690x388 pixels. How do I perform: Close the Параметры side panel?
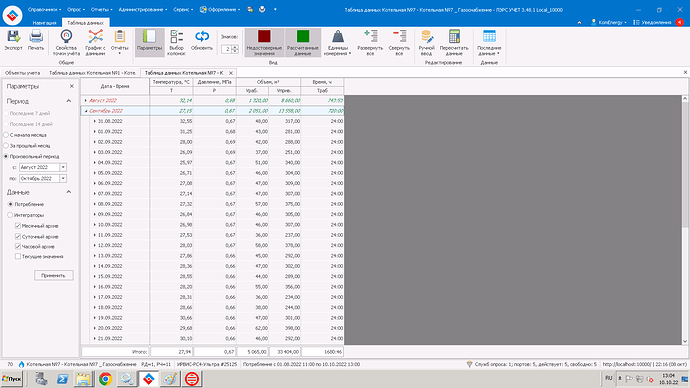click(72, 86)
